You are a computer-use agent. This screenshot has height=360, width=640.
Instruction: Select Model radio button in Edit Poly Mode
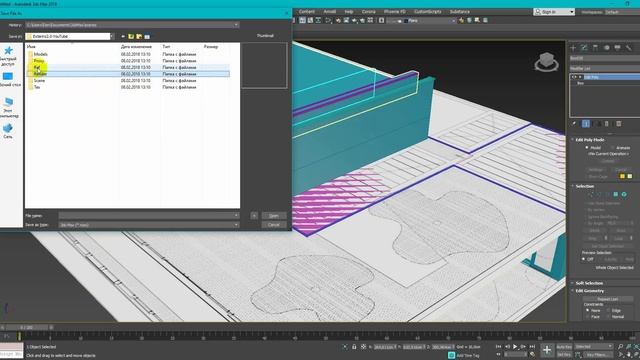(587, 148)
